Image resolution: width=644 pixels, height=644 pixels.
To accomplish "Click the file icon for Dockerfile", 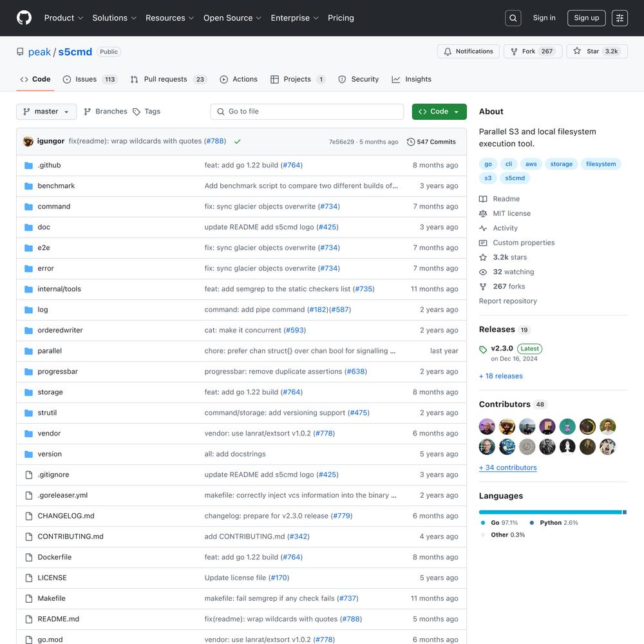I will 29,557.
